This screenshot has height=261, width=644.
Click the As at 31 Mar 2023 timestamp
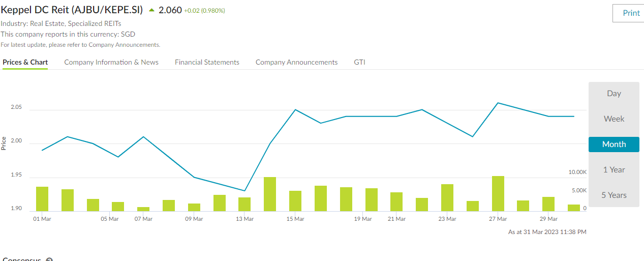coord(547,232)
